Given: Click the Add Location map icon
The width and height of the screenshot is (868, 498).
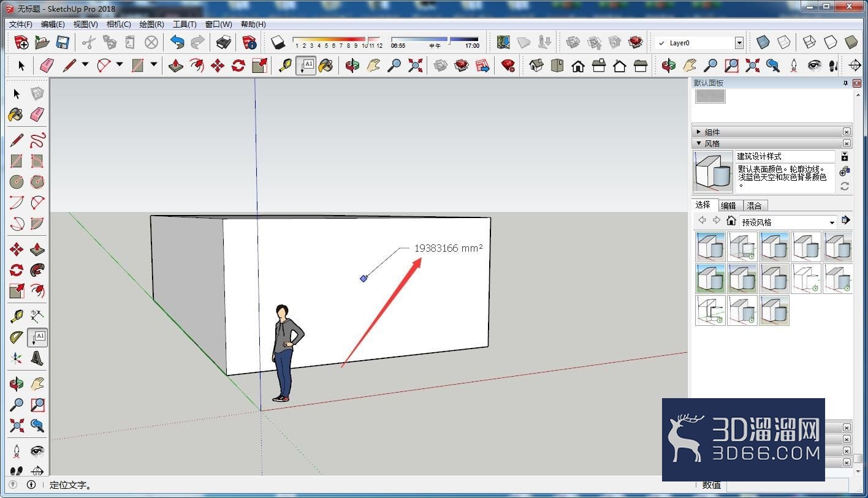Looking at the screenshot, I should pyautogui.click(x=503, y=42).
